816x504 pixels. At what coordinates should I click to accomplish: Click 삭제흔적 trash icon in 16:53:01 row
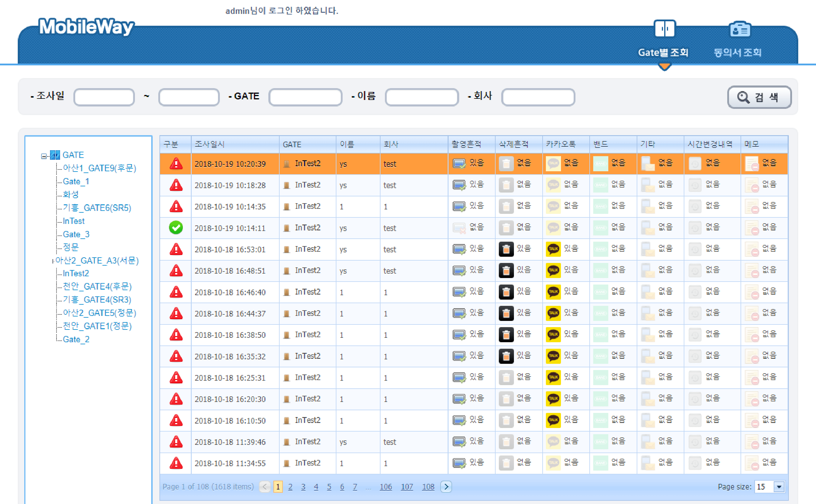pyautogui.click(x=506, y=249)
